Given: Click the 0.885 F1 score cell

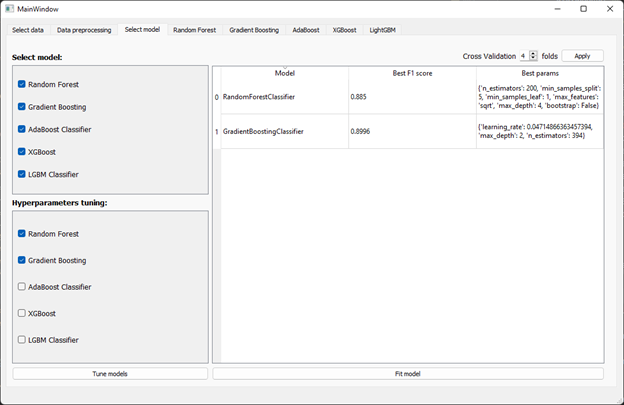Looking at the screenshot, I should tap(412, 97).
